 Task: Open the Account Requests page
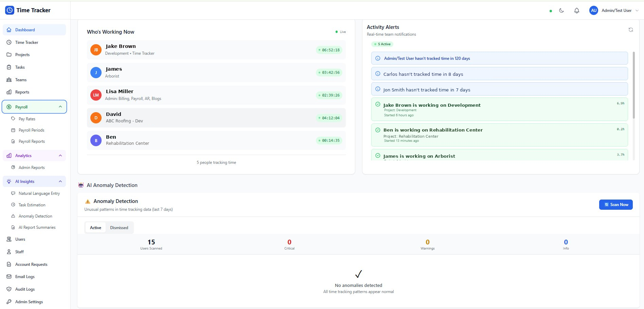(x=34, y=264)
